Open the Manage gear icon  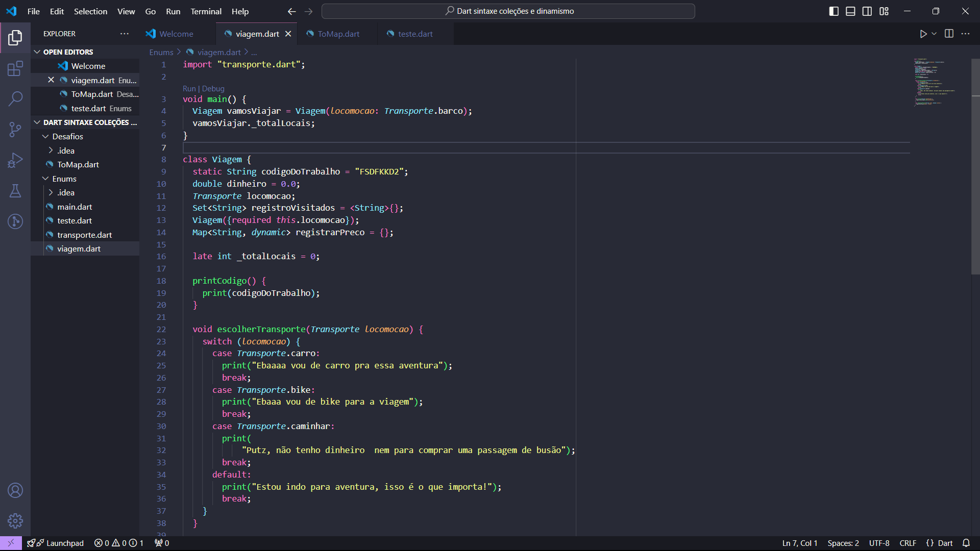(x=15, y=521)
